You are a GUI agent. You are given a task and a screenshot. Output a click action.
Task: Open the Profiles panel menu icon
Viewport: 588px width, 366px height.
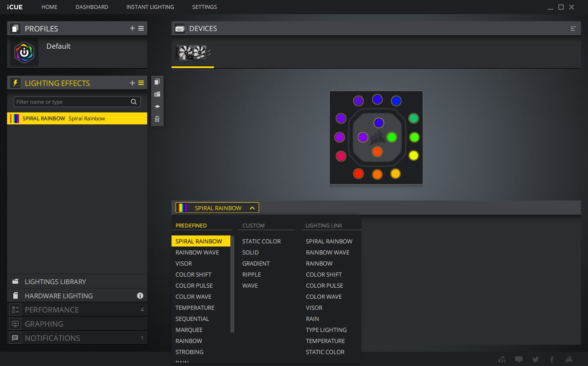click(x=141, y=28)
